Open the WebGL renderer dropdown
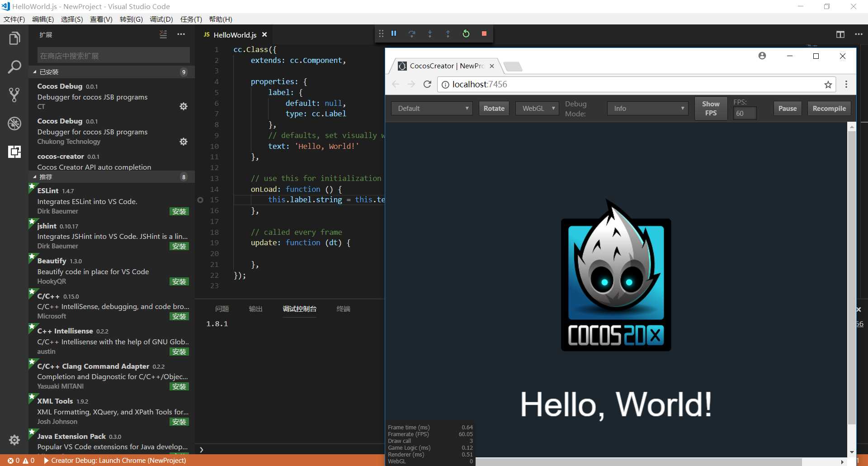 pyautogui.click(x=537, y=109)
